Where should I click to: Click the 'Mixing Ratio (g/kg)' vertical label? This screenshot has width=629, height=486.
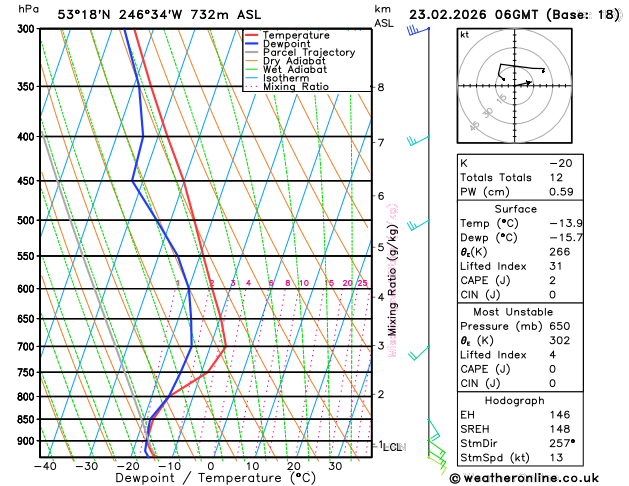(393, 280)
